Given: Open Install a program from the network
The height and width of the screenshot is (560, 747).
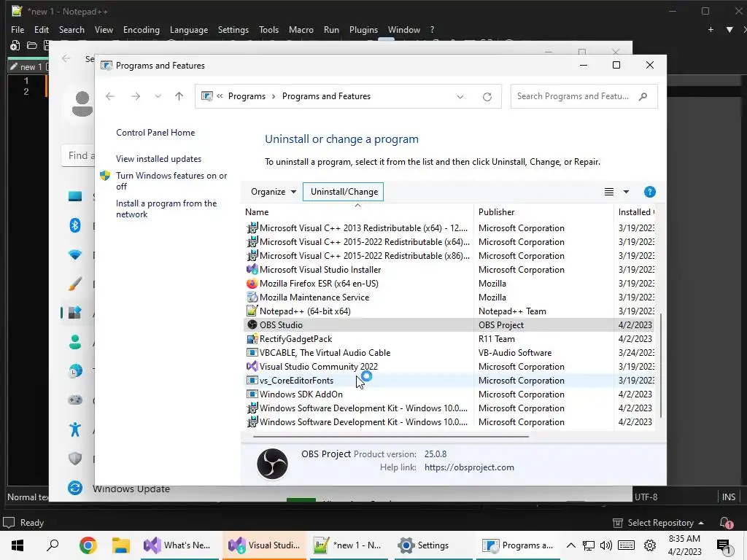Looking at the screenshot, I should pyautogui.click(x=166, y=209).
